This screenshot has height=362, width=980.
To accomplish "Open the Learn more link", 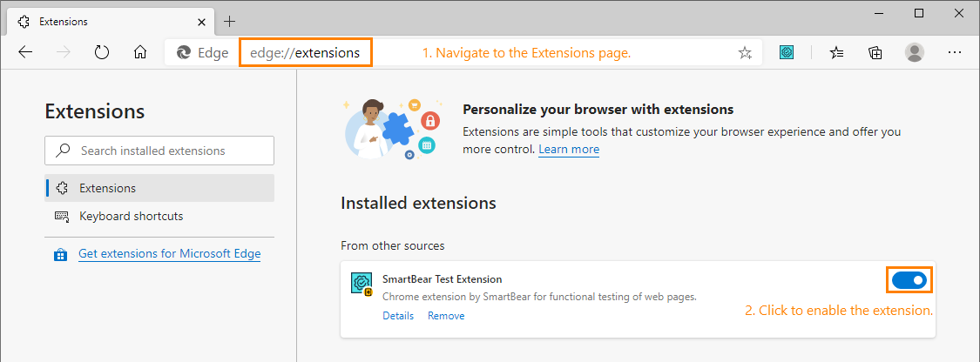I will [x=569, y=149].
